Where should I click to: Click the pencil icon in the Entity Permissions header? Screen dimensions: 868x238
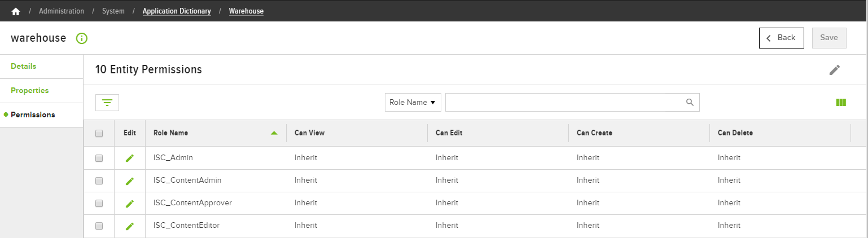point(835,70)
